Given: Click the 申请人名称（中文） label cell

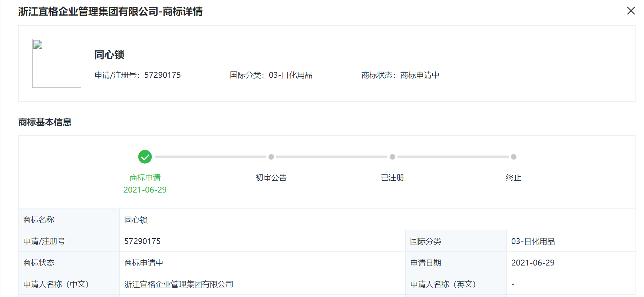Looking at the screenshot, I should (69, 284).
